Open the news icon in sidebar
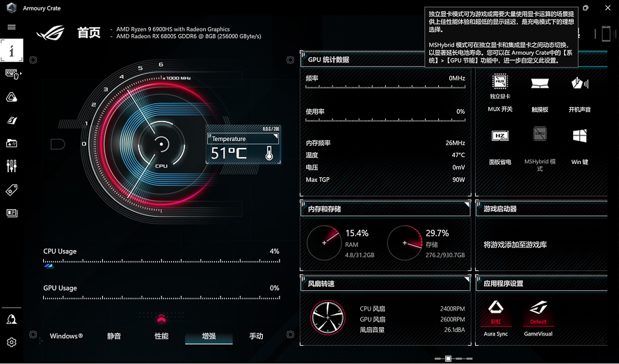The image size is (619, 364). [11, 213]
